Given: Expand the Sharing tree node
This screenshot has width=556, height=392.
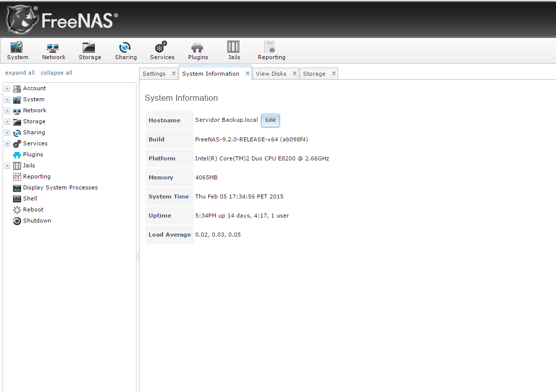Looking at the screenshot, I should tap(7, 132).
